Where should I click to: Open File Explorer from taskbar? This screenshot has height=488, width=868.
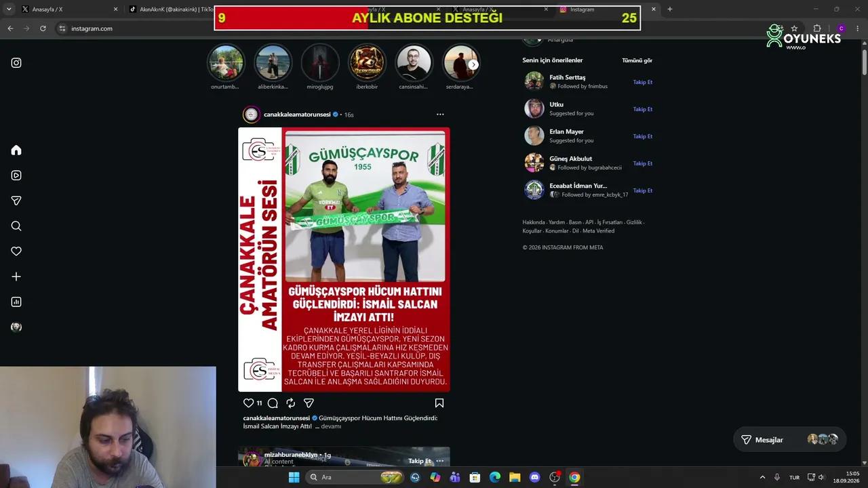coord(515,477)
